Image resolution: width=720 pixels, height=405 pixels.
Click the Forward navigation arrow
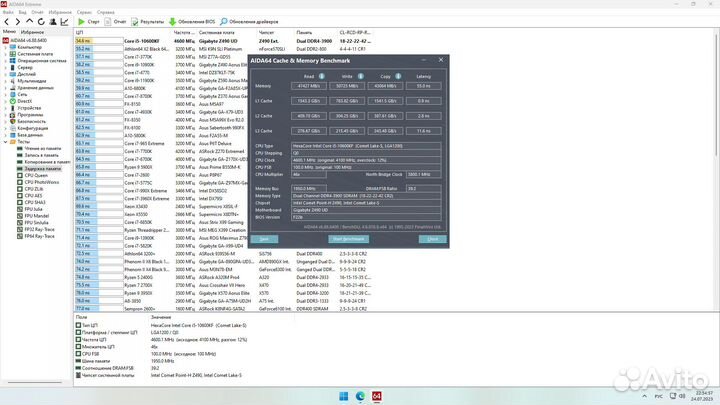pyautogui.click(x=17, y=22)
